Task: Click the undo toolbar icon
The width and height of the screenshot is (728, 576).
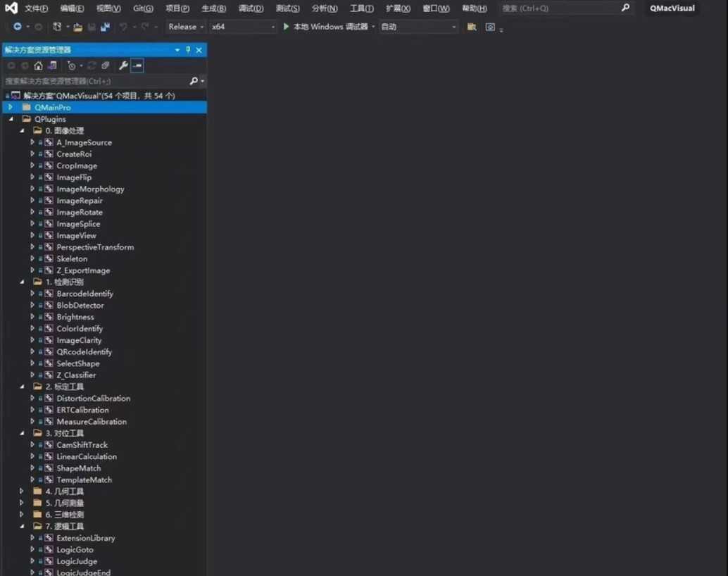Action: (123, 27)
